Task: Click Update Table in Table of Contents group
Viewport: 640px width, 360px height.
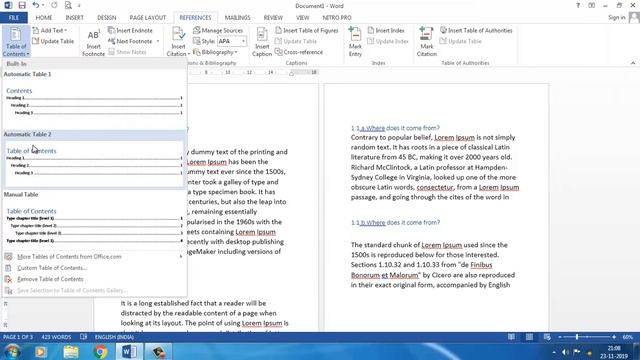Action: pyautogui.click(x=53, y=41)
